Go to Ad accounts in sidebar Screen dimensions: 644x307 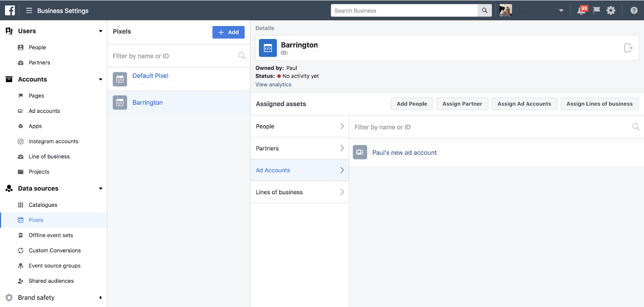(x=44, y=111)
